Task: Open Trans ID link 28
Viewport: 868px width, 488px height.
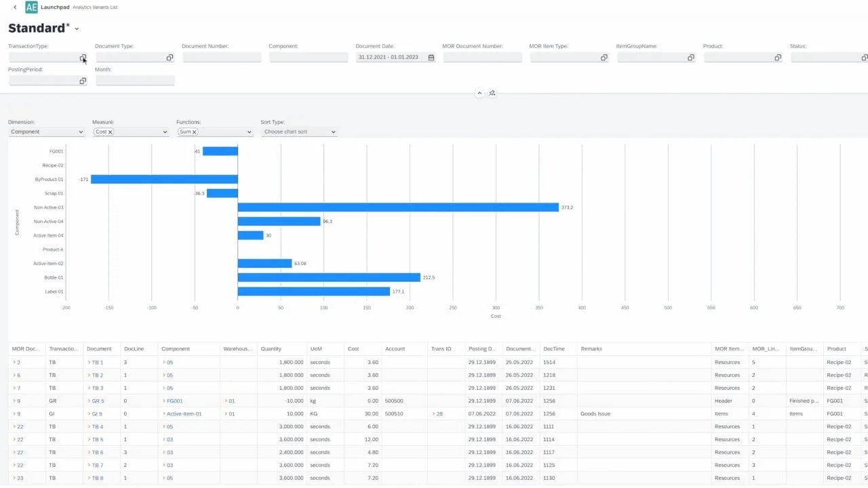Action: point(439,414)
